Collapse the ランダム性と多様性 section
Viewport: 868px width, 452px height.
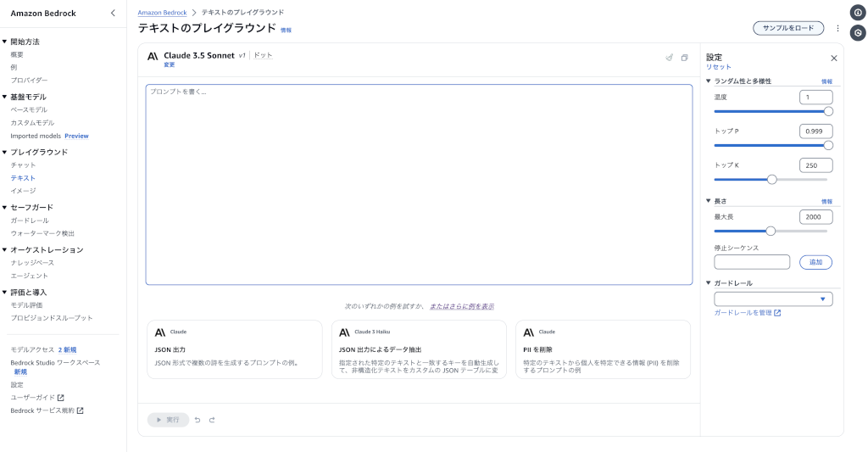tap(709, 81)
